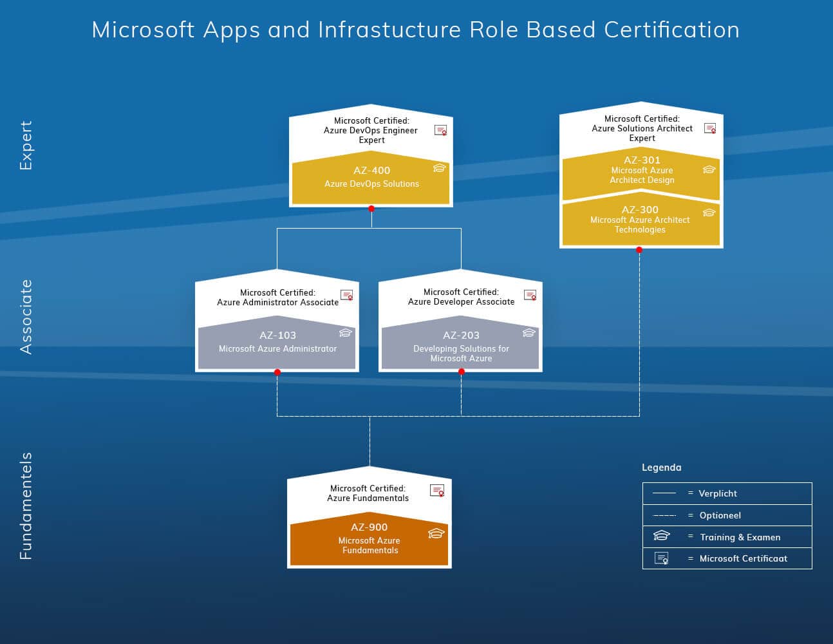Viewport: 833px width, 644px height.
Task: Click the vertical 'Associate' level label
Action: [x=26, y=317]
